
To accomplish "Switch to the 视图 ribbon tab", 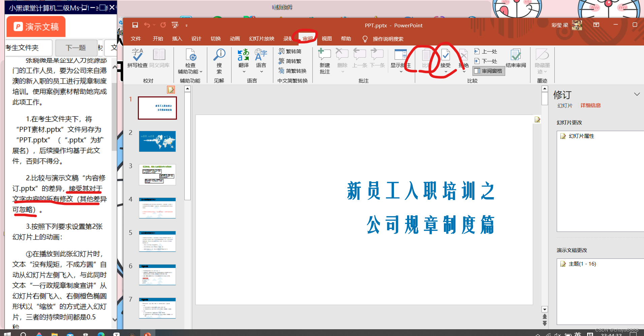I will click(x=327, y=39).
